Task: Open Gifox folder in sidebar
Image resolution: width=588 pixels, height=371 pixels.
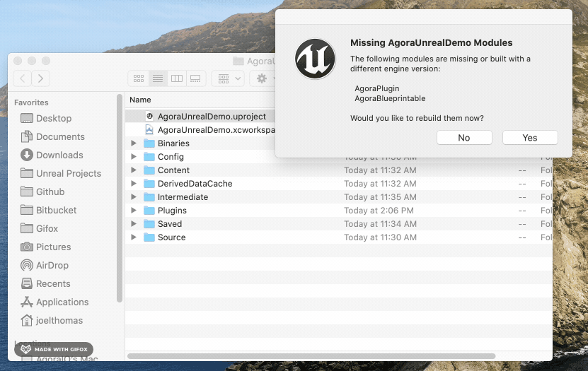Action: point(40,228)
